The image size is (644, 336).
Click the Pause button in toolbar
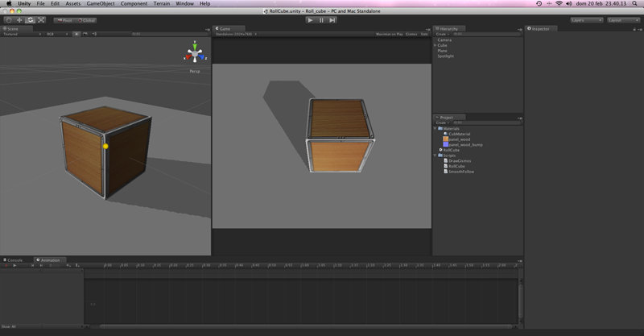[x=321, y=20]
